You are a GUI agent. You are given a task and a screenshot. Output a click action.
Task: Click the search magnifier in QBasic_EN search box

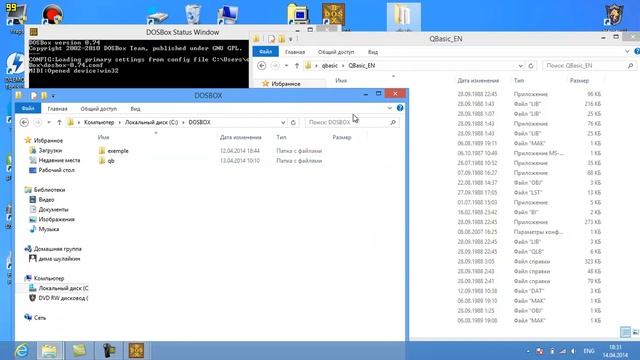(630, 66)
